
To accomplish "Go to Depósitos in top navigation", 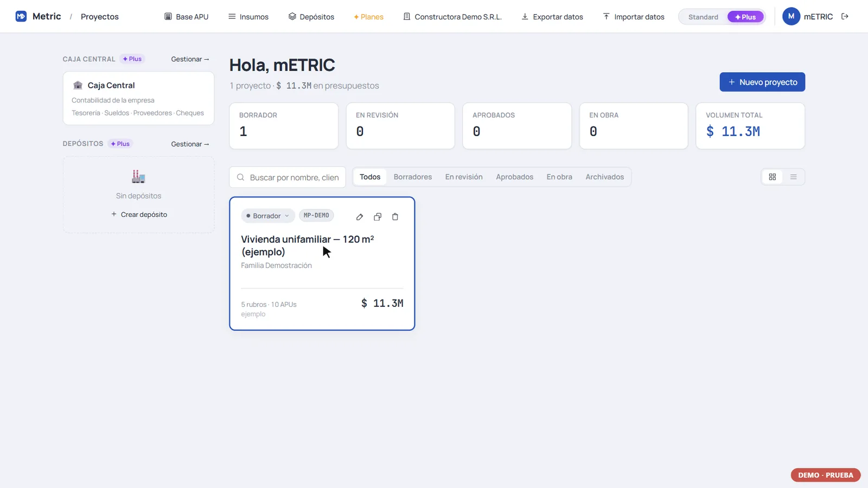I will pyautogui.click(x=311, y=17).
